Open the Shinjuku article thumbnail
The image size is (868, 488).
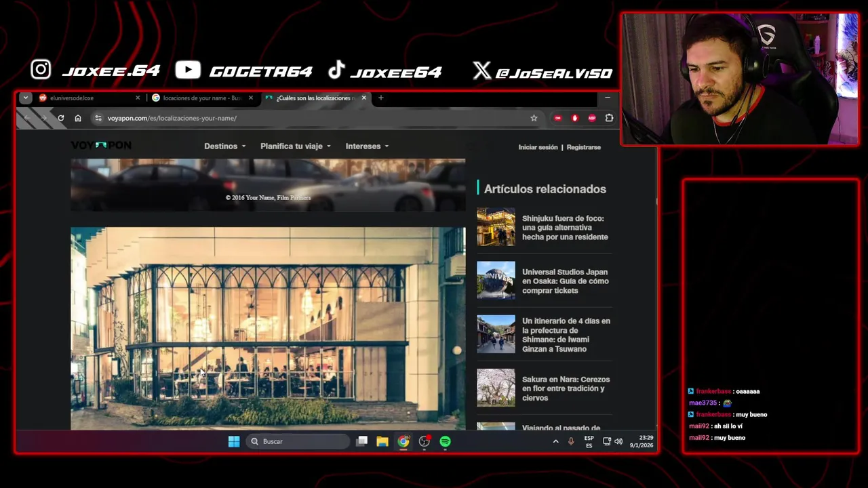point(496,226)
